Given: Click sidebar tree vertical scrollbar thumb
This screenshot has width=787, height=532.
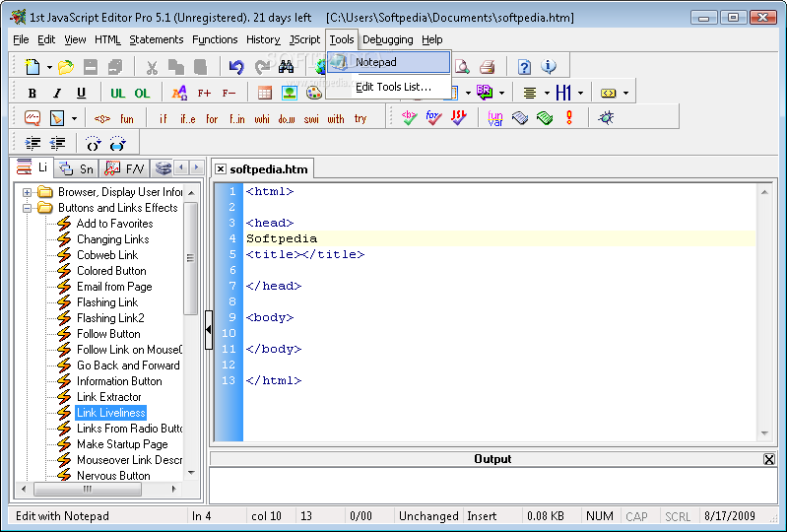Looking at the screenshot, I should click(190, 258).
